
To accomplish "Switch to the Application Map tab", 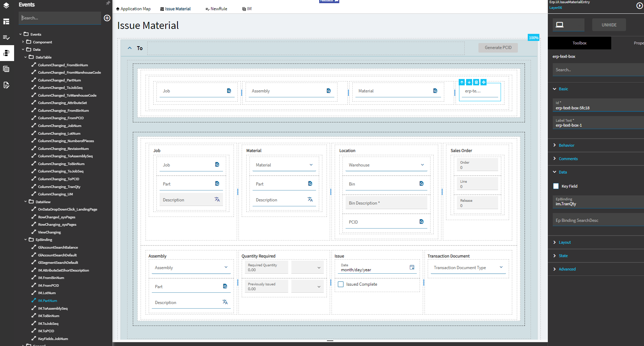I will coord(133,9).
